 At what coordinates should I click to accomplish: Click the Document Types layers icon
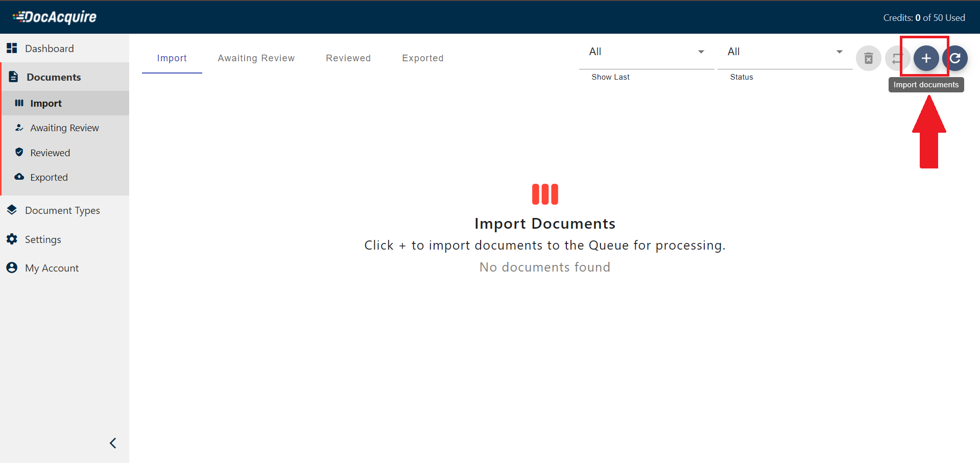pos(12,210)
